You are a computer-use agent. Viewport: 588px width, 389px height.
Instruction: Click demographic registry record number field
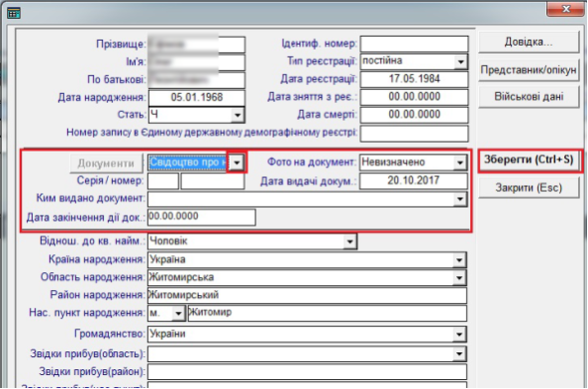(414, 134)
